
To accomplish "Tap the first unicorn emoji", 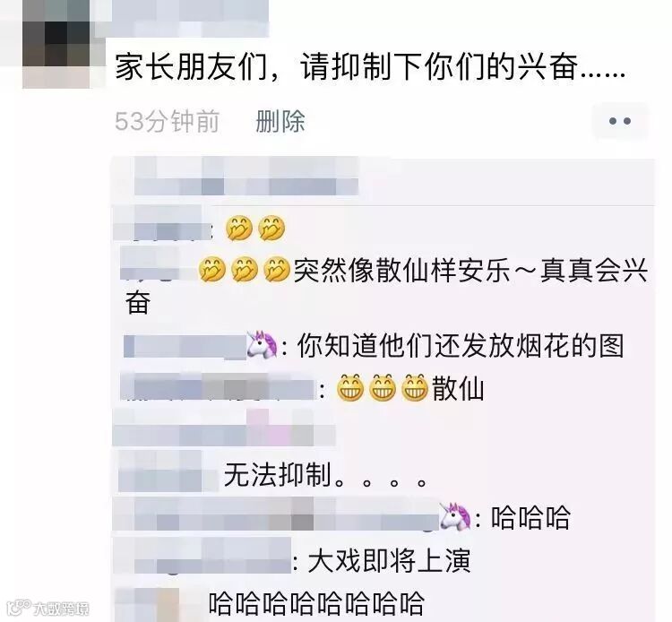I will [262, 345].
